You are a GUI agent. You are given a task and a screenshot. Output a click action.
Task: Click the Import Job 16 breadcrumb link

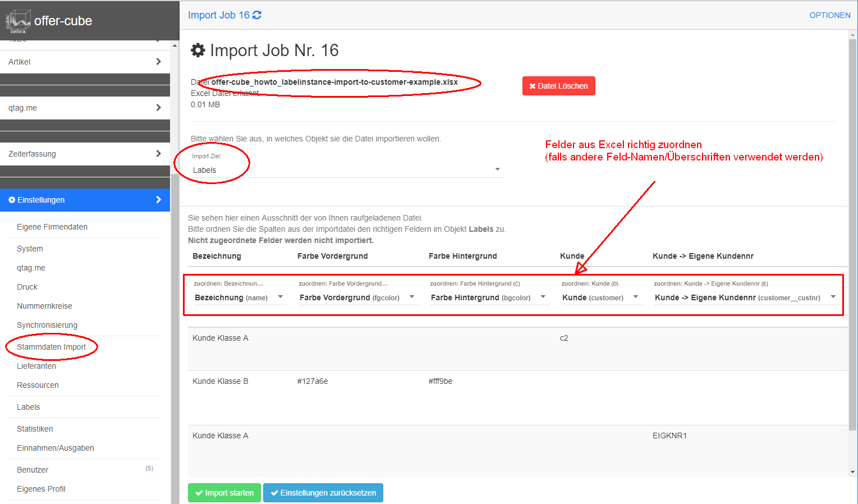tap(219, 15)
